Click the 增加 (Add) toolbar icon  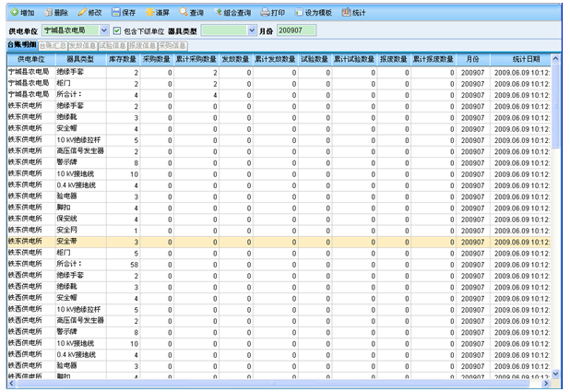pyautogui.click(x=12, y=14)
